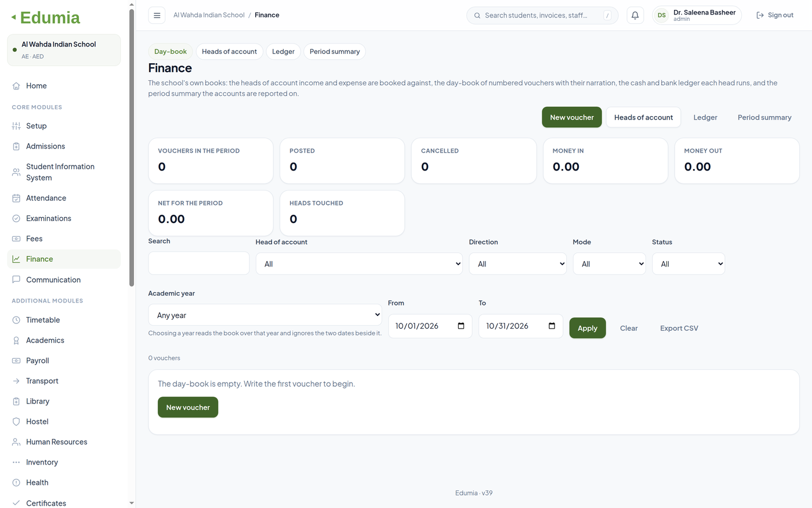Click the Apply filter button

click(x=588, y=328)
